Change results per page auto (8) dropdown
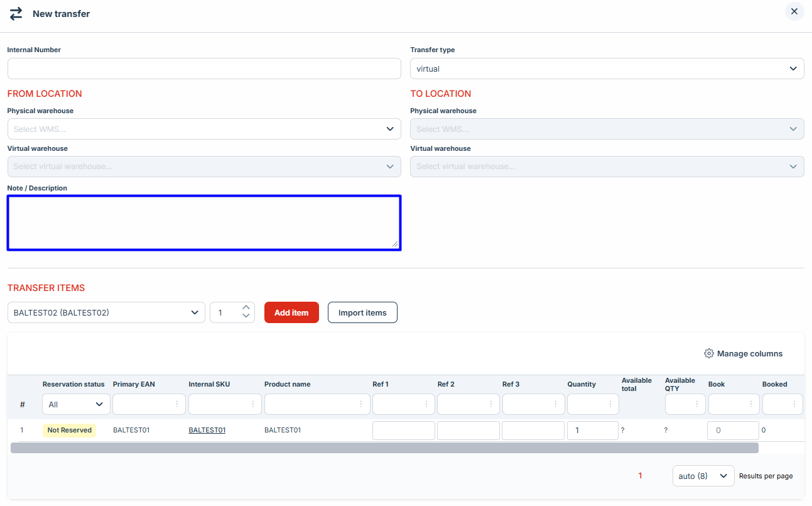The width and height of the screenshot is (812, 506). [703, 476]
